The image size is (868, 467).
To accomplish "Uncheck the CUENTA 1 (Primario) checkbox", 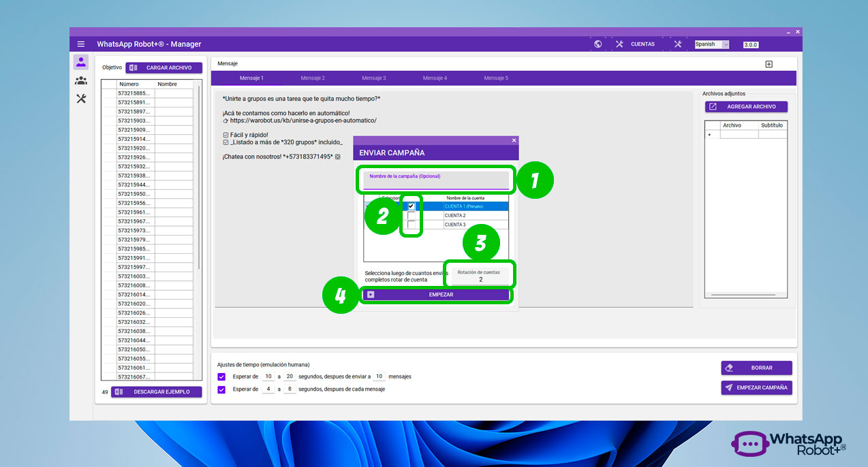I will tap(411, 206).
